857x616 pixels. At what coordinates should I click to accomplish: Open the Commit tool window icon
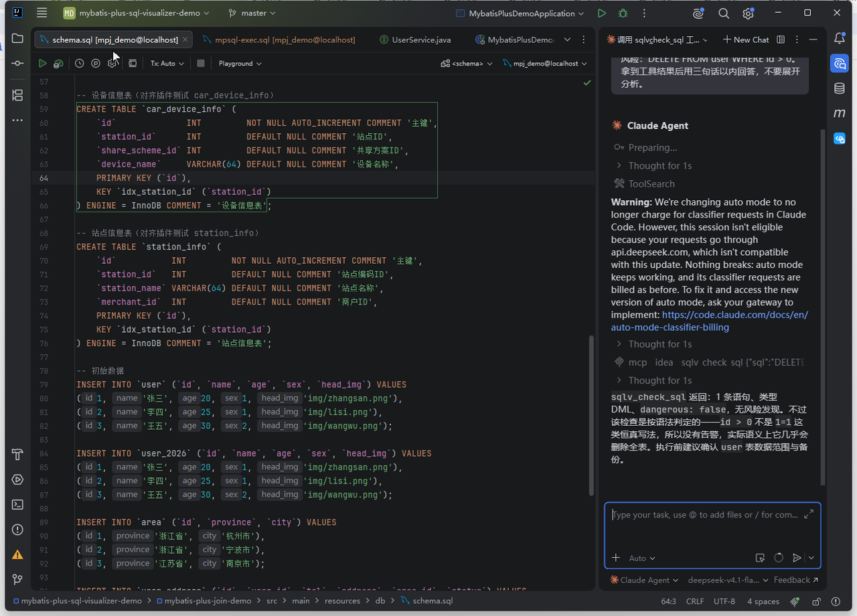click(17, 63)
